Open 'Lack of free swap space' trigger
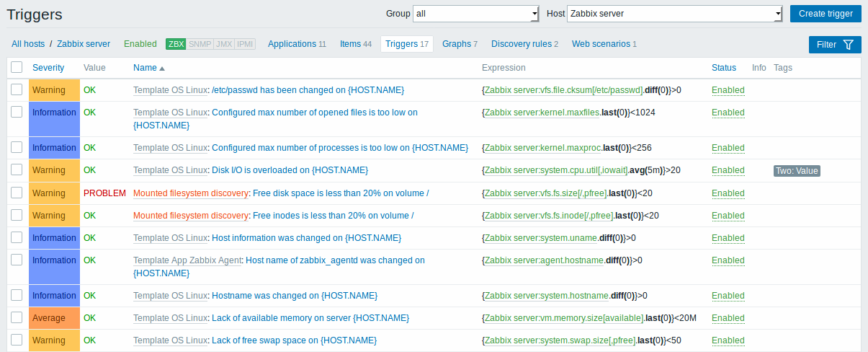 coord(294,340)
